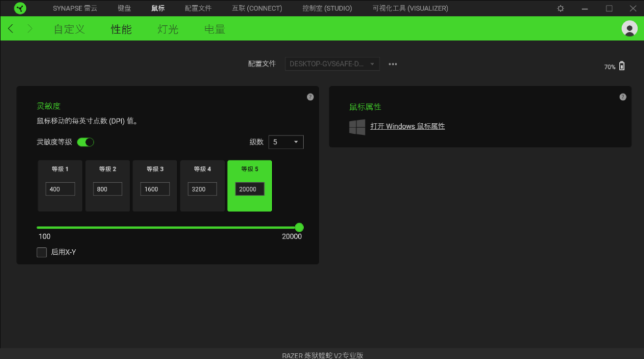This screenshot has height=359, width=644.
Task: Click the battery status icon
Action: [x=622, y=66]
